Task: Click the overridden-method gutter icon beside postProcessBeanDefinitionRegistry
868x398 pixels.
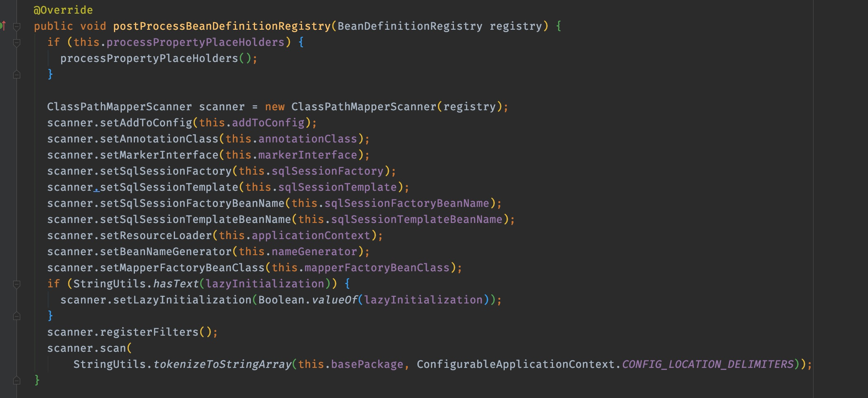Action: point(3,26)
